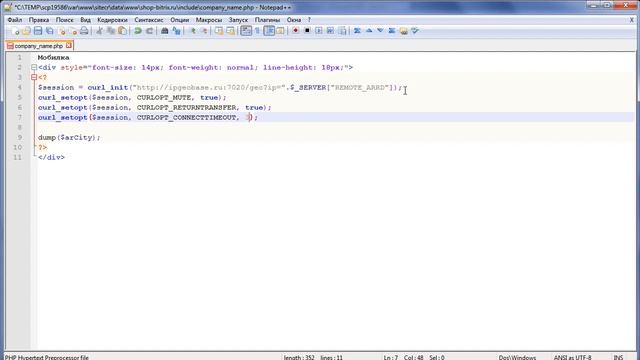Create a new file with the New icon

tap(15, 31)
